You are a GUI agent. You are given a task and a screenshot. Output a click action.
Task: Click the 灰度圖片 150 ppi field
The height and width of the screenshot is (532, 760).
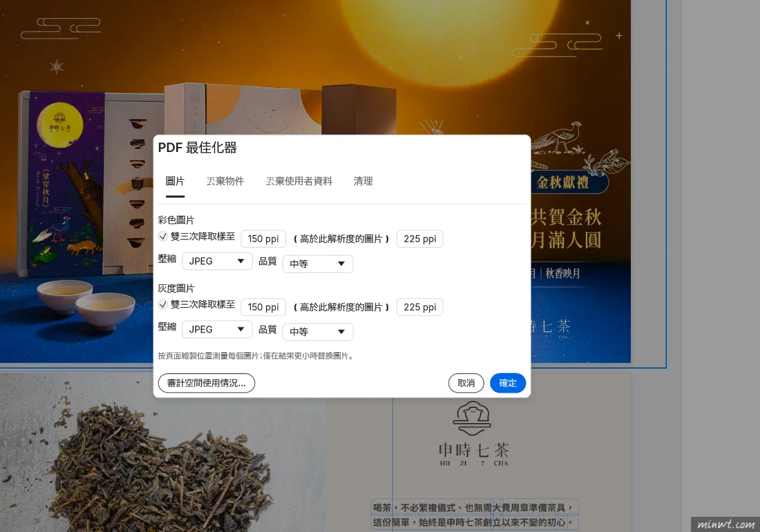pyautogui.click(x=263, y=307)
